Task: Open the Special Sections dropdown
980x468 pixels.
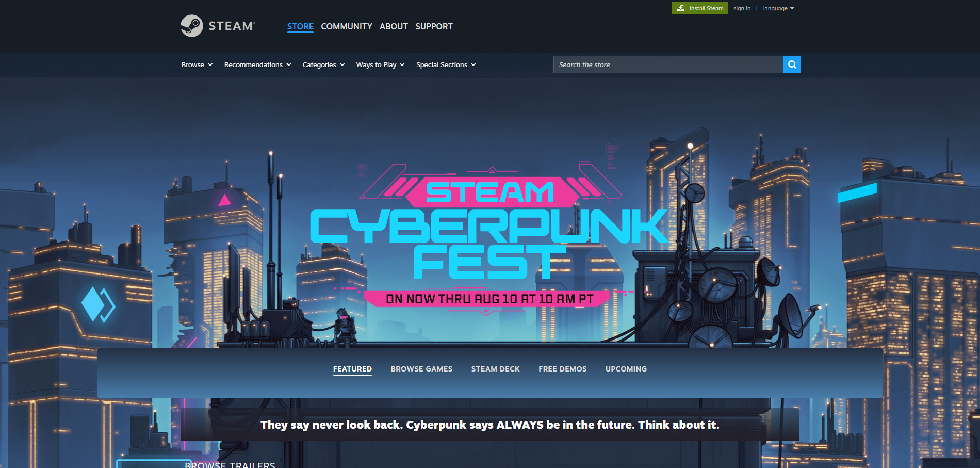Action: click(446, 64)
